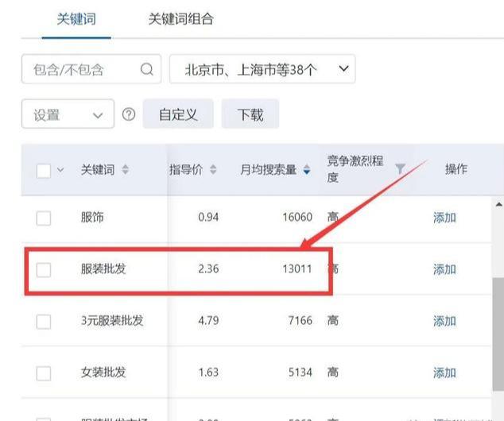The image size is (504, 421).
Task: Sort by 指导价 column arrows
Action: pyautogui.click(x=213, y=170)
